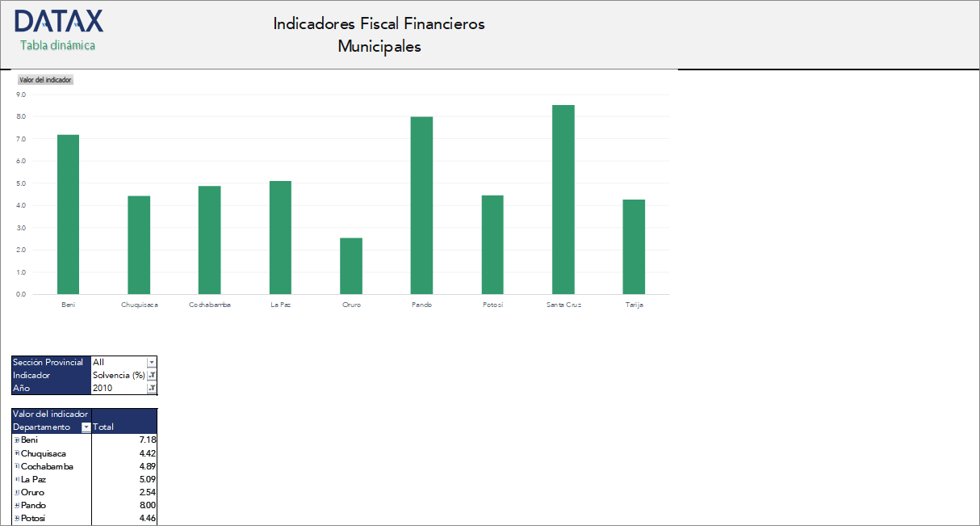980x526 pixels.
Task: Expand the La Paz pivot row
Action: pos(16,478)
